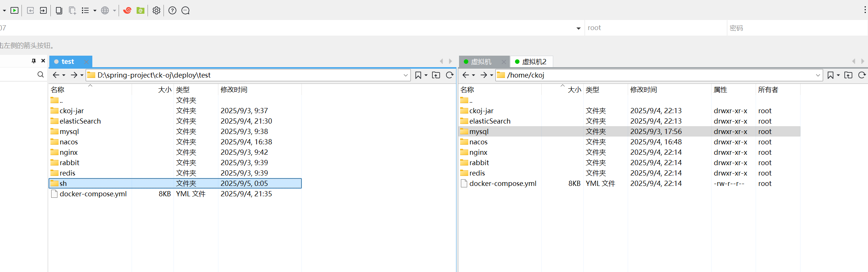Viewport: 868px width, 272px height.
Task: Click the root username field
Action: tap(656, 28)
